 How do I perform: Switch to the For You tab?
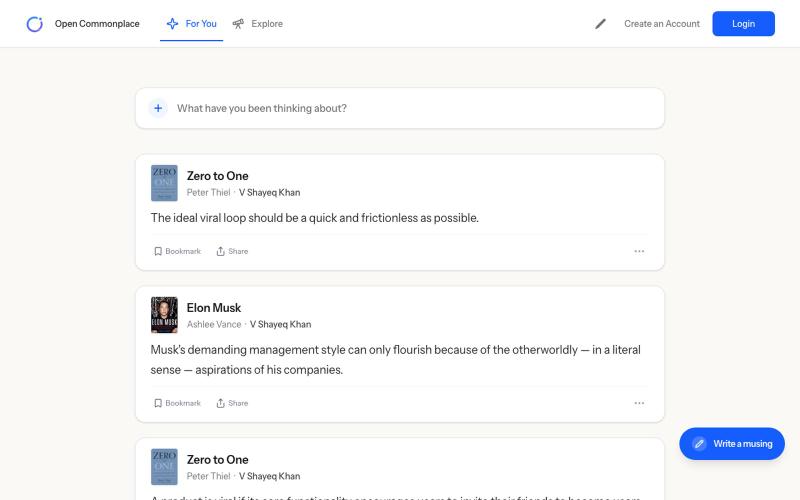191,24
